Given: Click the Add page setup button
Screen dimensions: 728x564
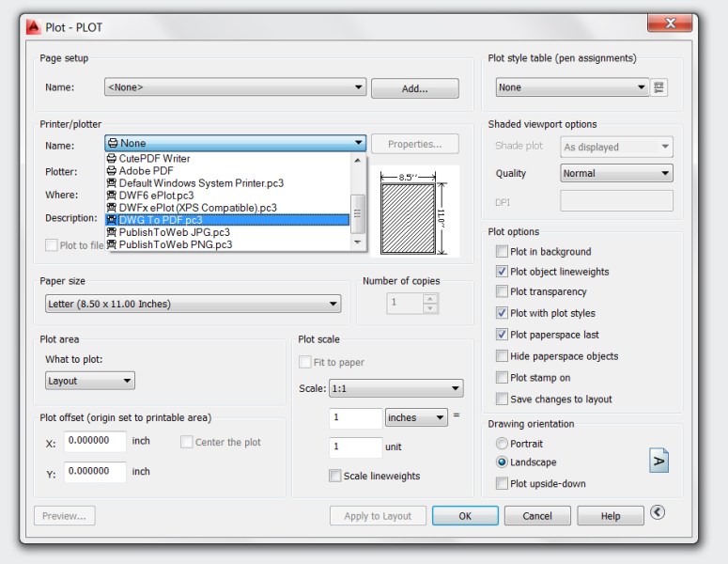Looking at the screenshot, I should point(414,88).
